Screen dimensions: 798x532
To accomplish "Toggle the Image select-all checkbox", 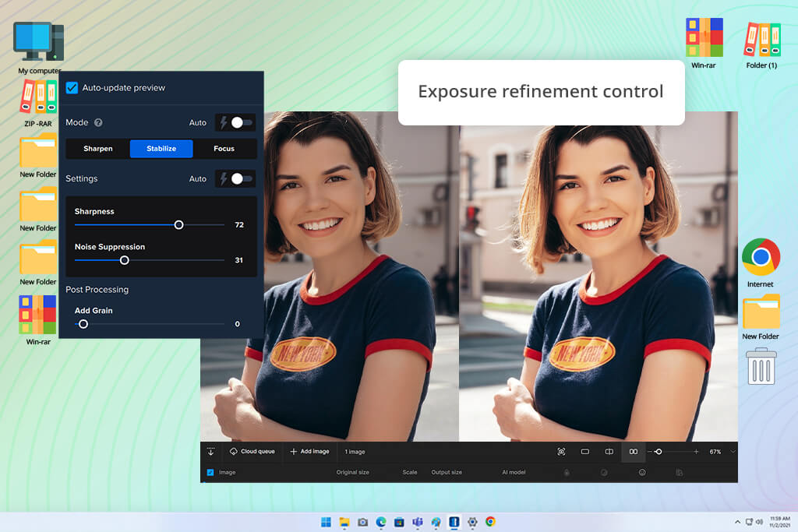I will click(x=210, y=473).
